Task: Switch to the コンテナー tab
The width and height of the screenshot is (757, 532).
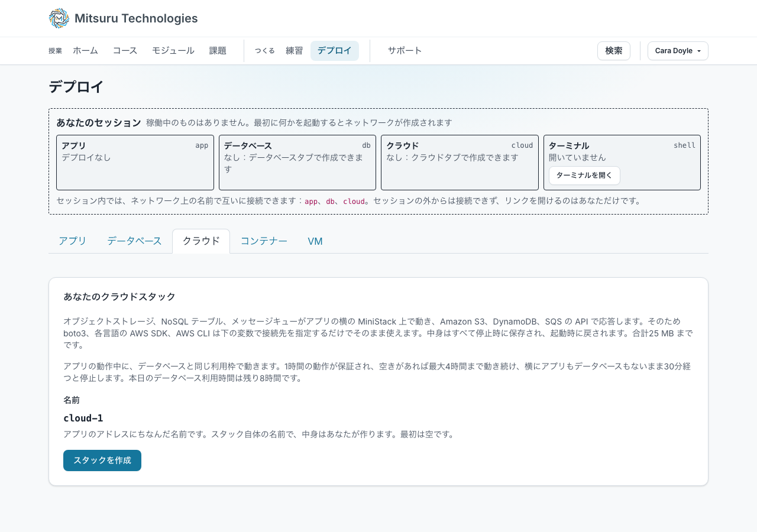Action: (x=264, y=241)
